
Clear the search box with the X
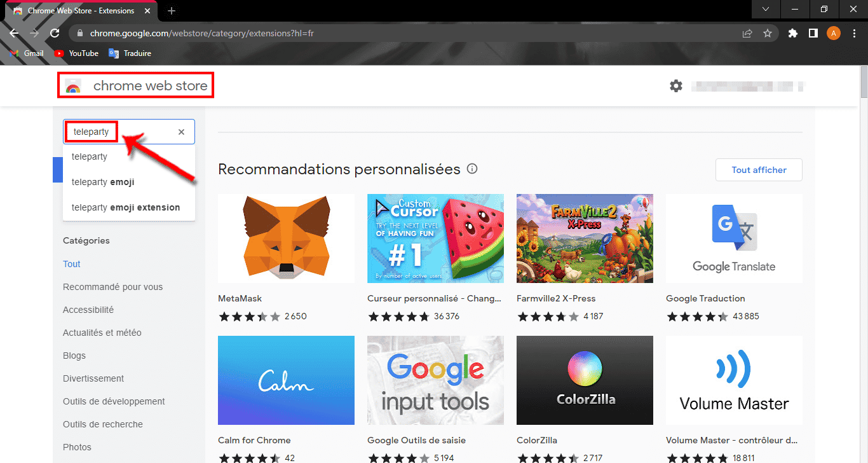click(181, 132)
